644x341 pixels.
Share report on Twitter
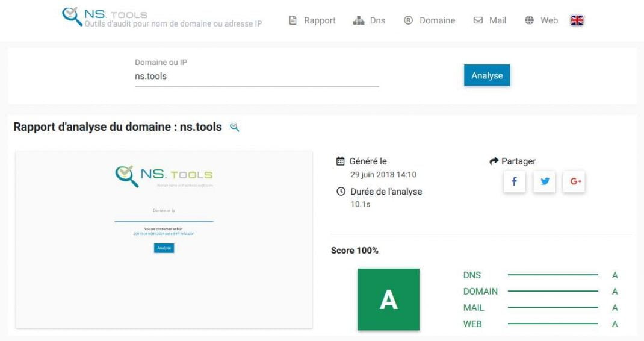click(544, 181)
